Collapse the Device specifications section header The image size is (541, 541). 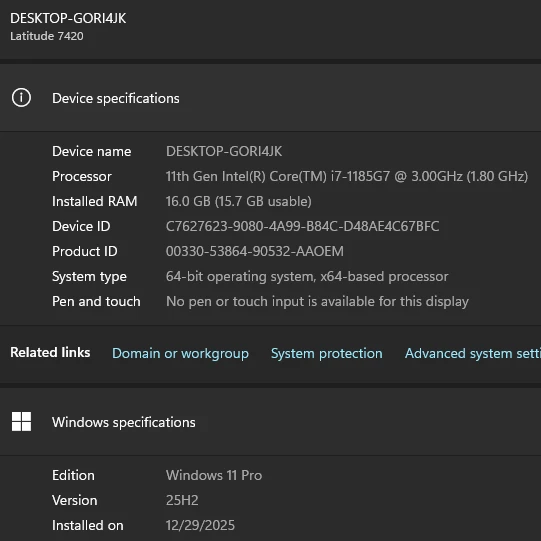coord(270,98)
